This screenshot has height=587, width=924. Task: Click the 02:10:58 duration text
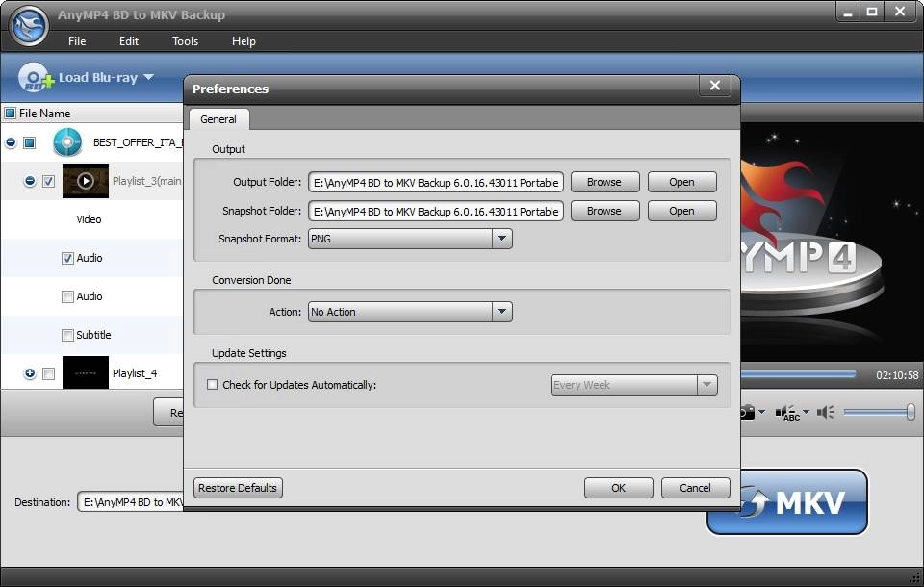pos(897,375)
